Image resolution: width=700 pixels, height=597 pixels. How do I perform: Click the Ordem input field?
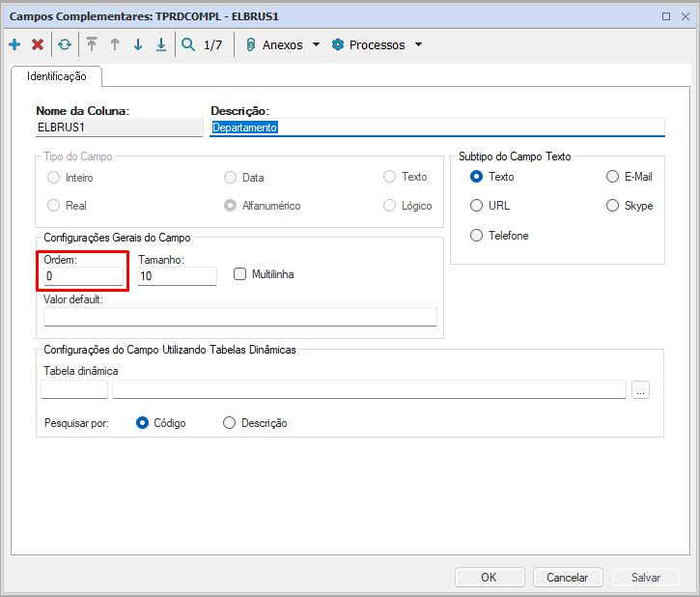click(x=83, y=276)
